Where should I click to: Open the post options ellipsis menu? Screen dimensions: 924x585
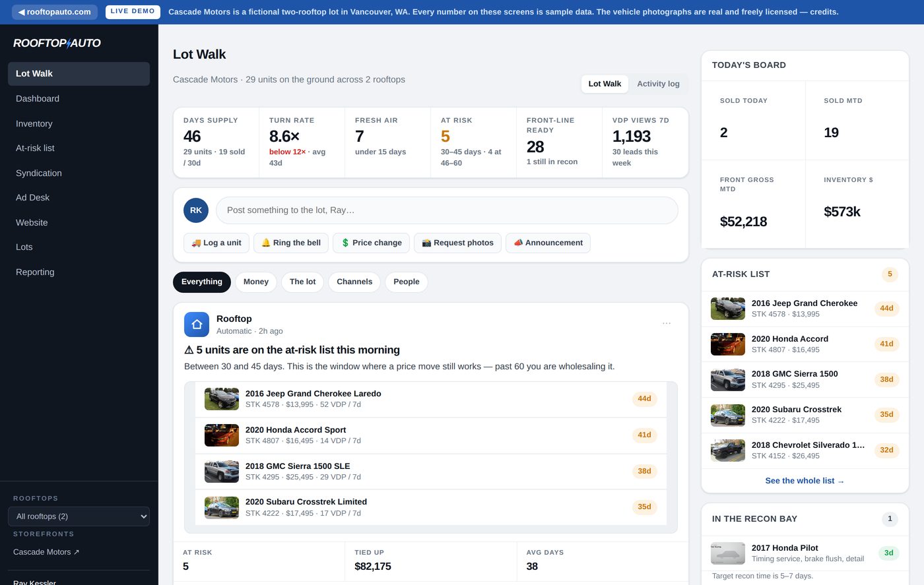point(667,323)
